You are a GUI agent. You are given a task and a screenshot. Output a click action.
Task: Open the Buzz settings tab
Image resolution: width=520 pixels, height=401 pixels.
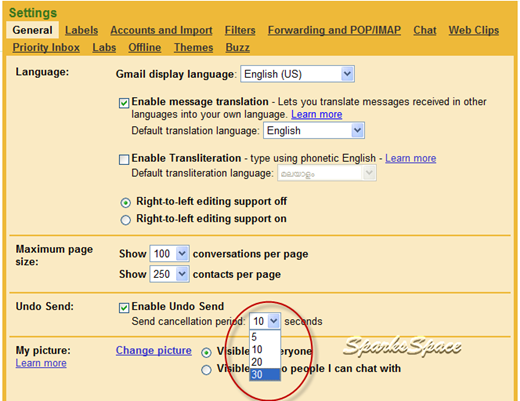tap(237, 48)
